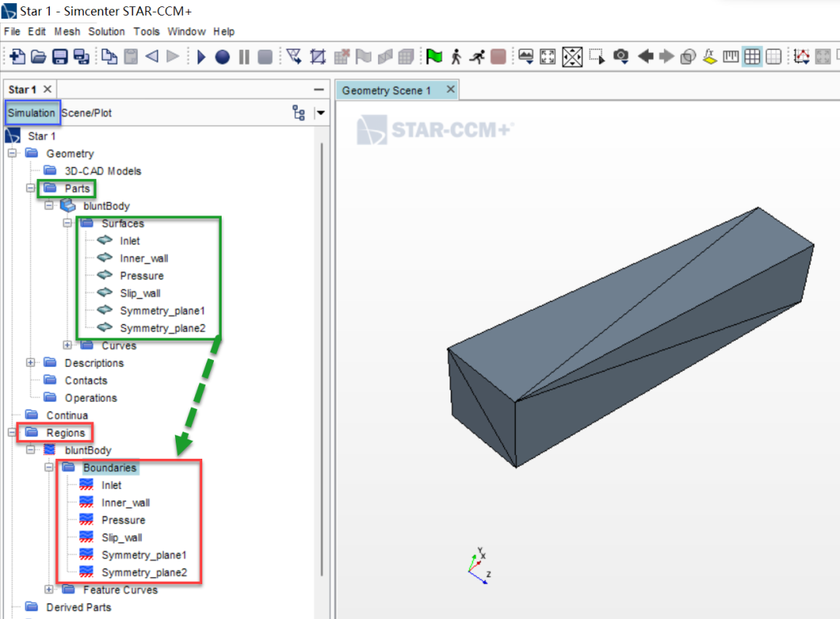840x619 pixels.
Task: Click the running man Run icon
Action: click(477, 56)
